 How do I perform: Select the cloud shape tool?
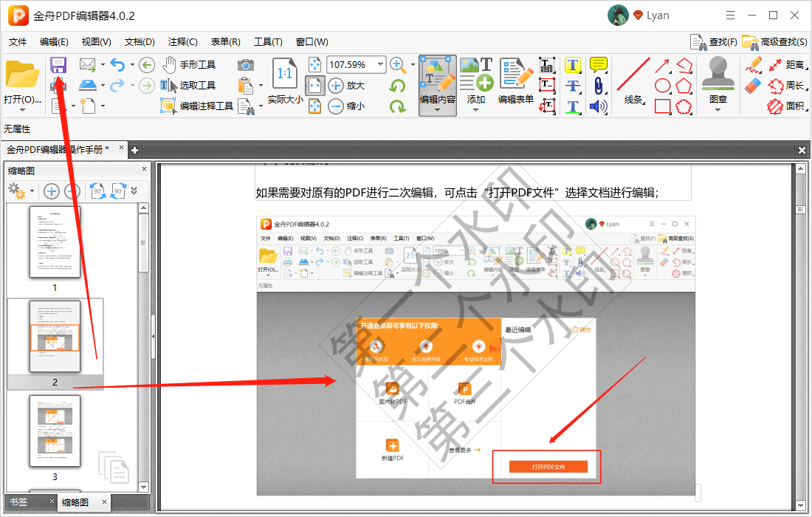coord(684,106)
